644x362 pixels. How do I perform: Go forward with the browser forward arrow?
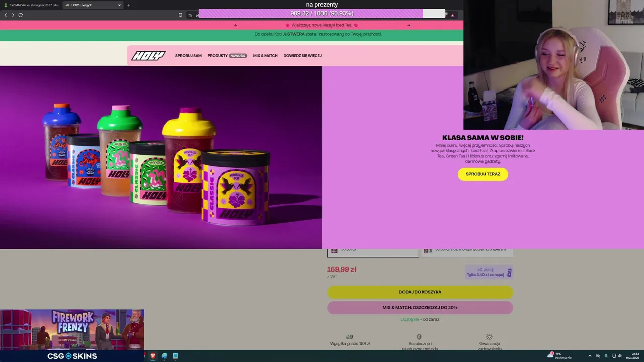point(13,15)
